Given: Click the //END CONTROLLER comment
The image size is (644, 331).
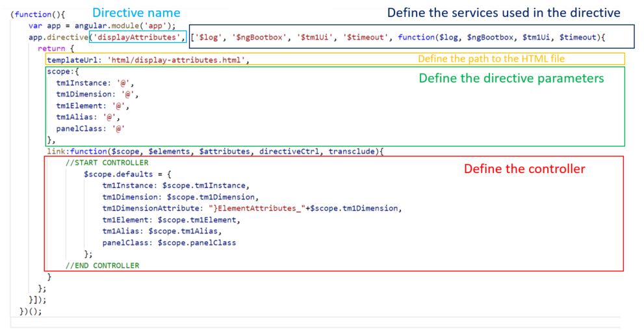Looking at the screenshot, I should coord(102,265).
